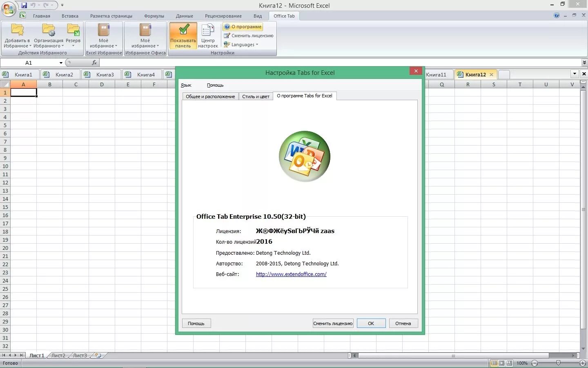Click the Insert Worksheet icon after Лист3

click(98, 356)
